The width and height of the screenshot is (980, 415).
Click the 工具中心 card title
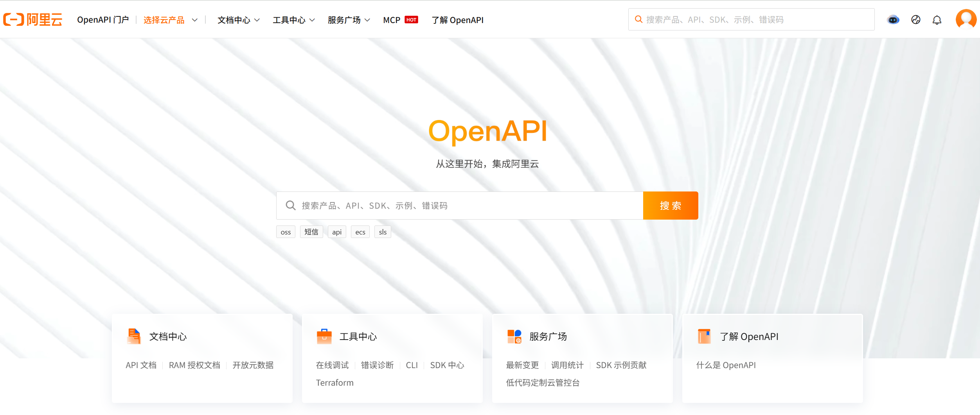(358, 336)
